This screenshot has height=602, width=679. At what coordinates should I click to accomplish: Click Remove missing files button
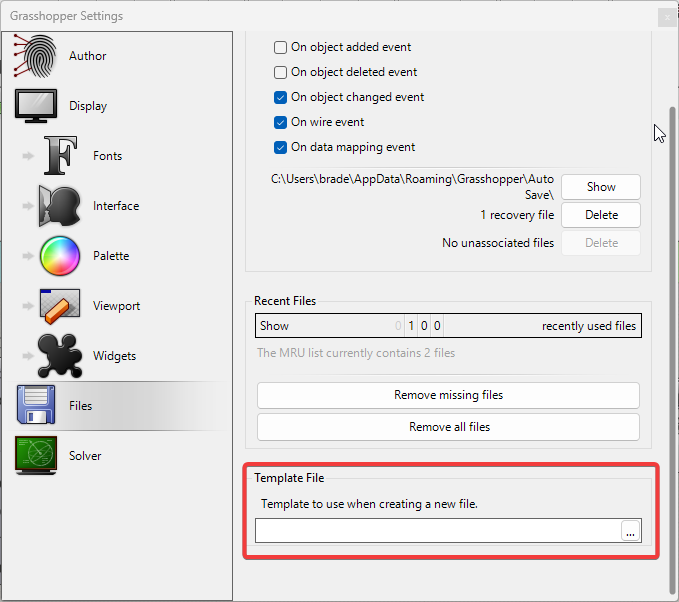click(448, 395)
